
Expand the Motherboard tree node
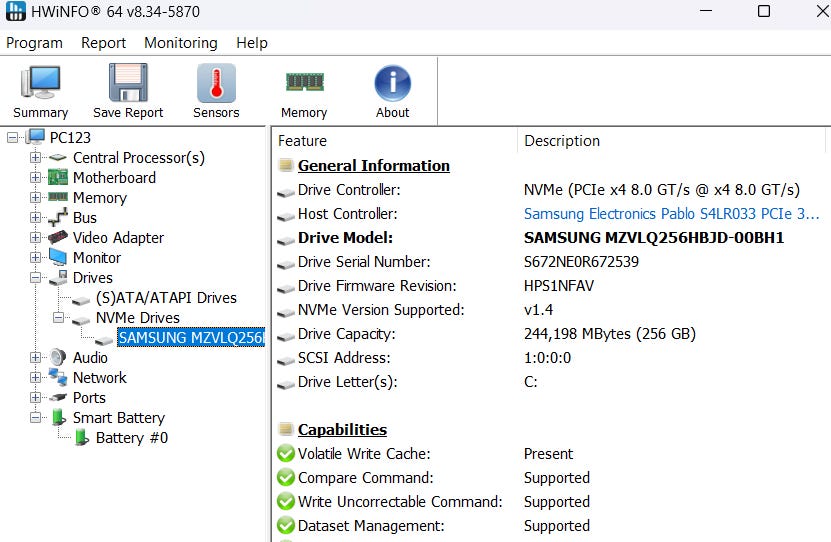coord(36,178)
